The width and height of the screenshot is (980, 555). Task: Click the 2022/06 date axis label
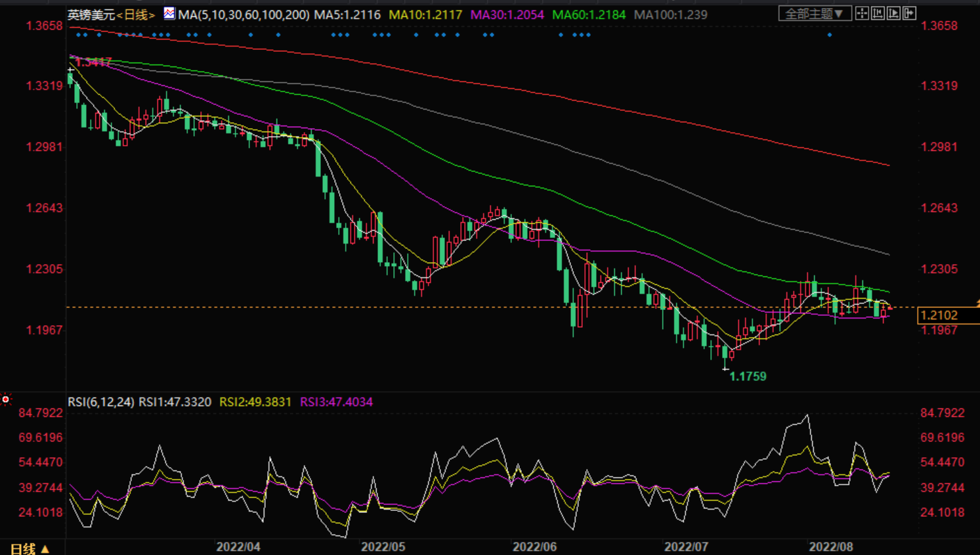click(534, 546)
